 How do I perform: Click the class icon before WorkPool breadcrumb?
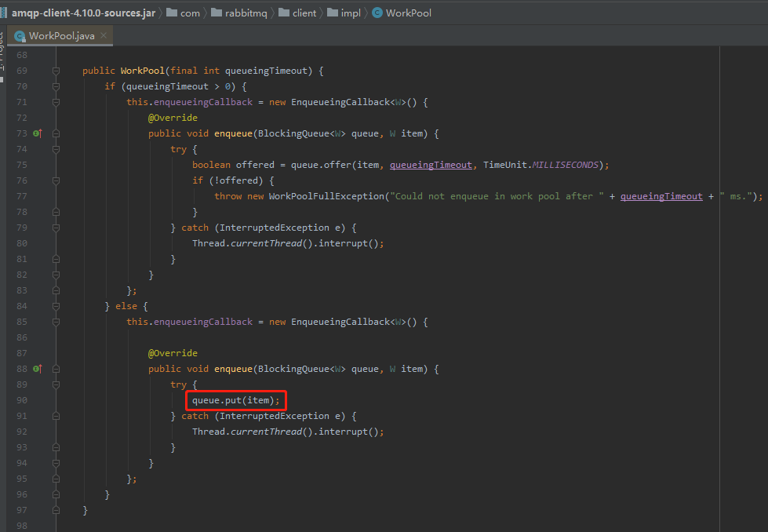[377, 13]
